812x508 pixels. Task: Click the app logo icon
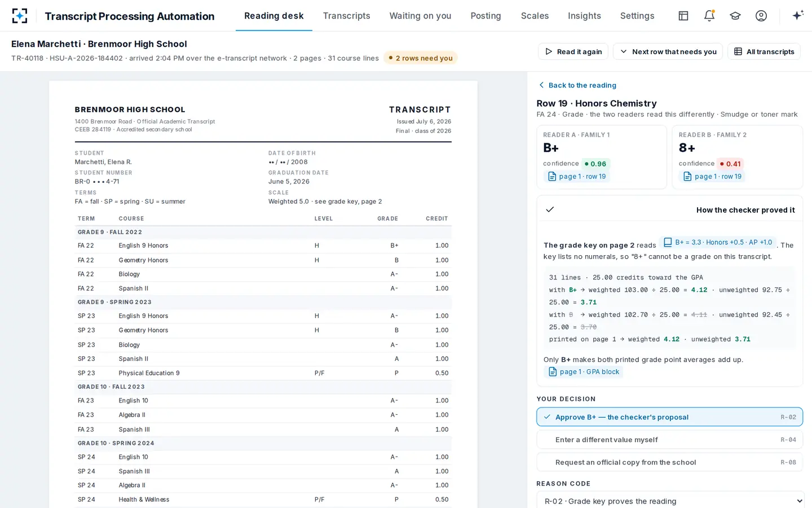tap(20, 16)
